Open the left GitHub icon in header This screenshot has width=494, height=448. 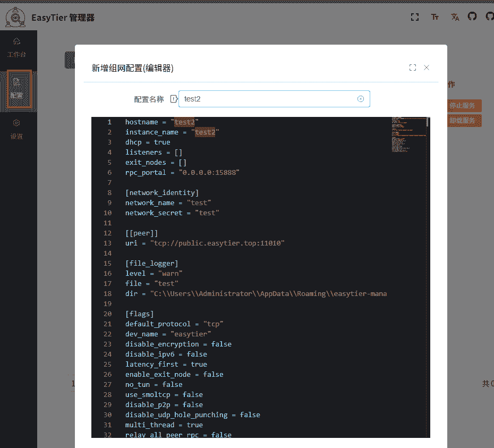click(472, 16)
